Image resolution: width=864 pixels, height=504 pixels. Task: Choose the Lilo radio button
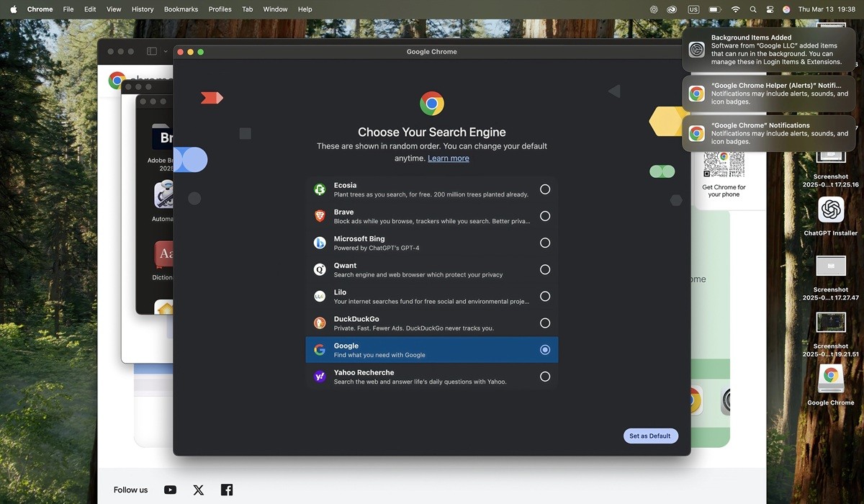coord(545,297)
